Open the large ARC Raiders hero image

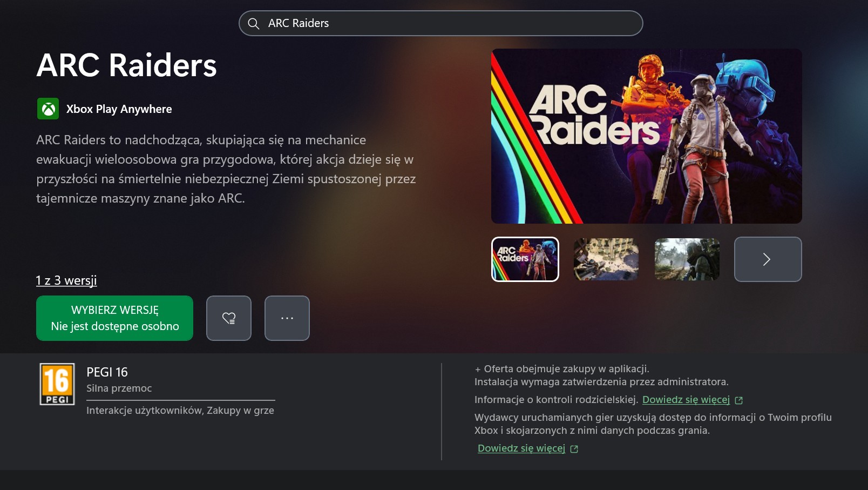[647, 136]
